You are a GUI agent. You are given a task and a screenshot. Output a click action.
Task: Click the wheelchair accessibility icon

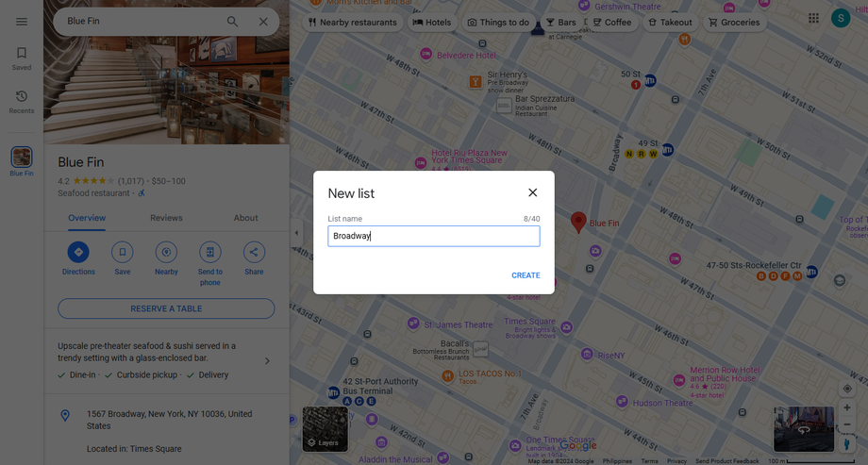[142, 193]
